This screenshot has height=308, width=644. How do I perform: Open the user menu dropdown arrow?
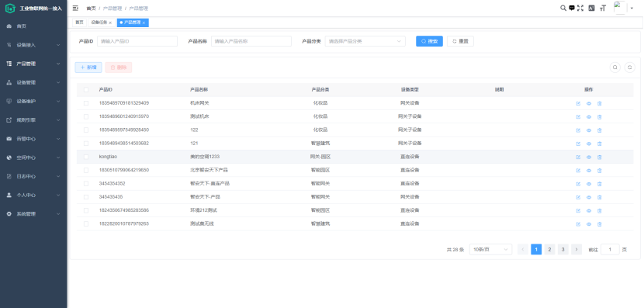pyautogui.click(x=632, y=9)
